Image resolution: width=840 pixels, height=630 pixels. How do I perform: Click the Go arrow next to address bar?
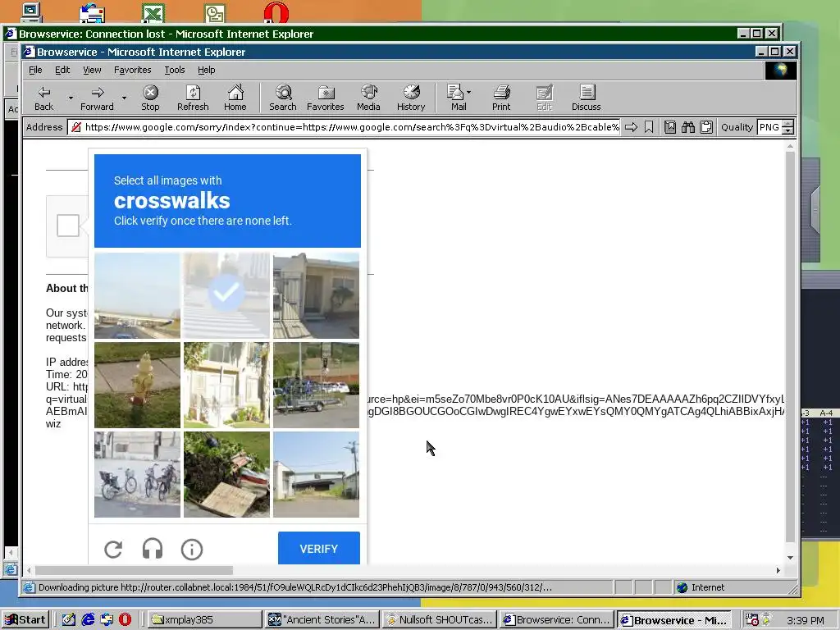pyautogui.click(x=631, y=127)
